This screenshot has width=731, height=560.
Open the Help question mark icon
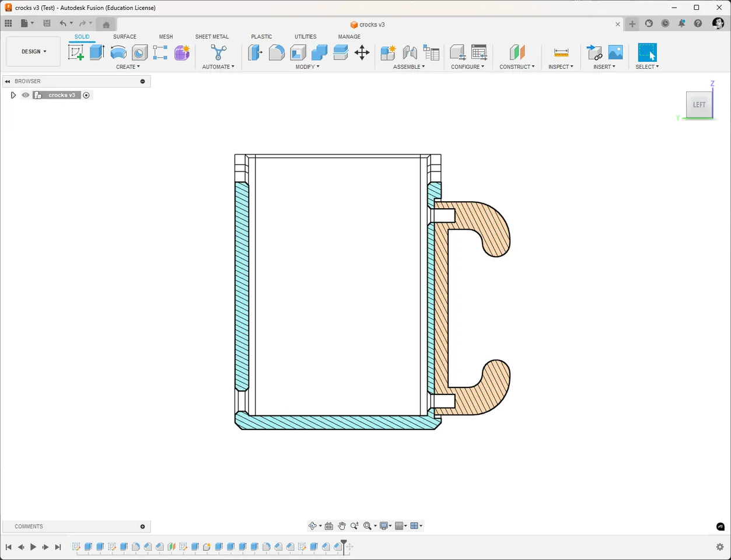(x=698, y=23)
